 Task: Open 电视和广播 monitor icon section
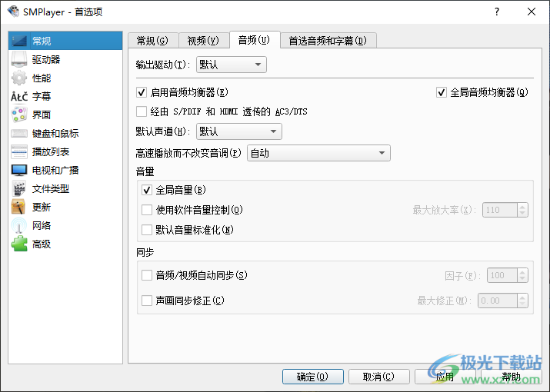(19, 170)
